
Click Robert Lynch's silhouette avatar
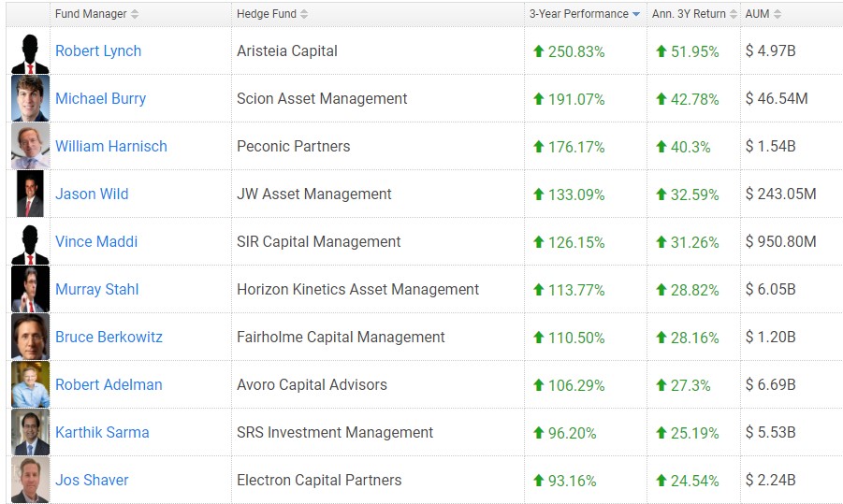pos(30,52)
